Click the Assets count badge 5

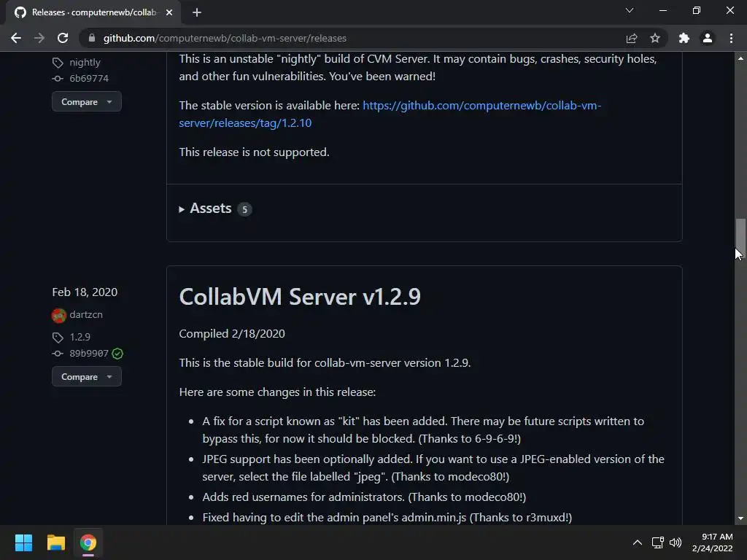tap(244, 209)
